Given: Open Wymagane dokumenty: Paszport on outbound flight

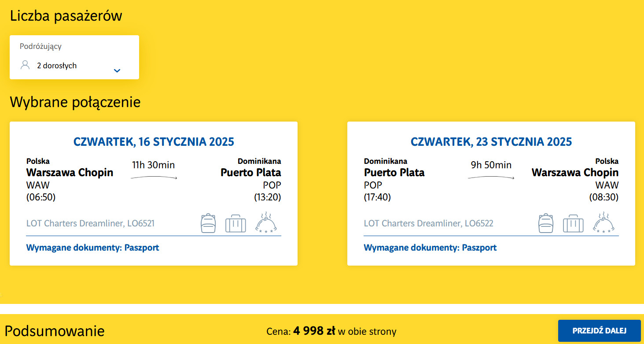Looking at the screenshot, I should (x=92, y=248).
